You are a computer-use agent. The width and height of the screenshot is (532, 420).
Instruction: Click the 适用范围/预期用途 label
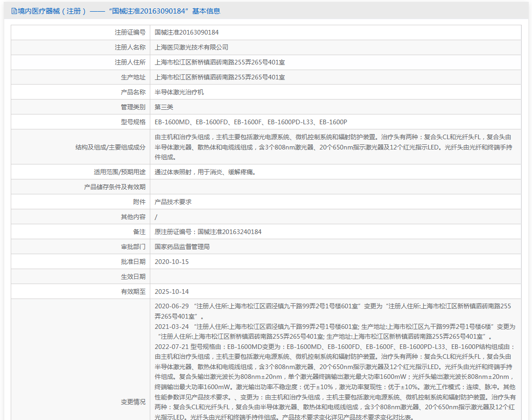pyautogui.click(x=119, y=172)
